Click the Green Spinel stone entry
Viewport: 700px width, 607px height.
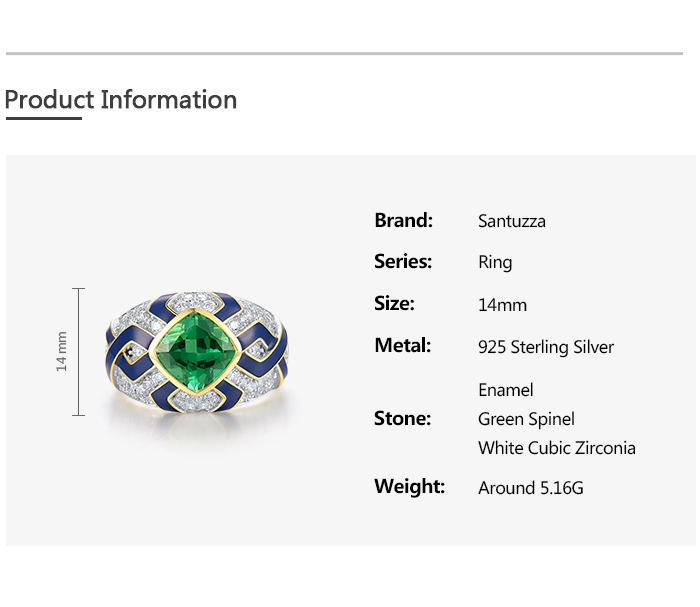pos(526,419)
